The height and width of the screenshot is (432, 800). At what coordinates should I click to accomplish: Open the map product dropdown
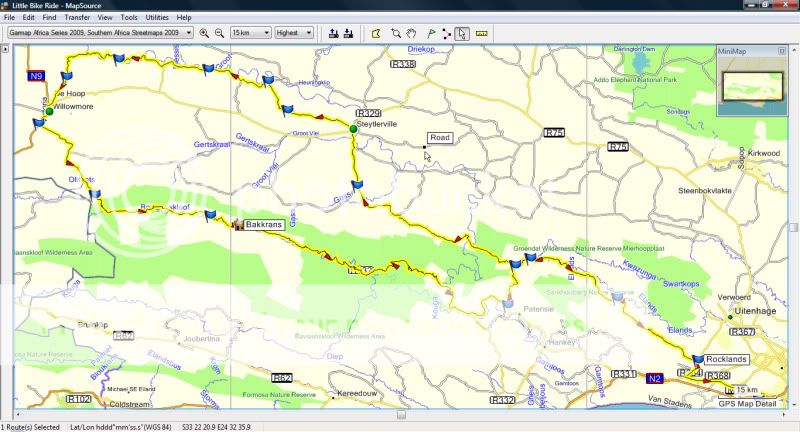point(189,33)
